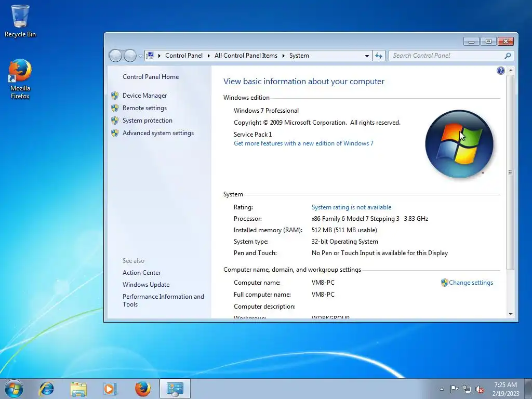This screenshot has height=399, width=532.
Task: Open Action Center under See also
Action: [x=141, y=273]
